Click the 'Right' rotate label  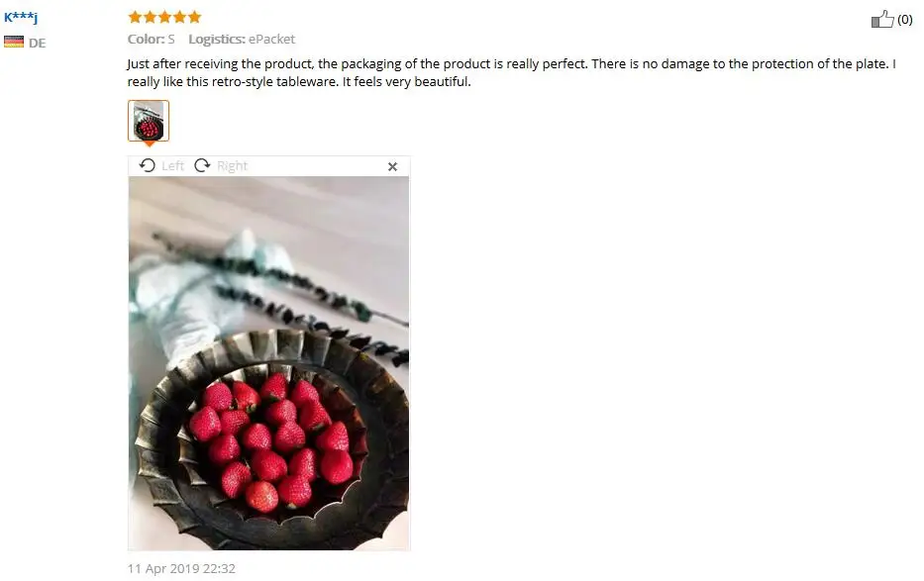(232, 166)
